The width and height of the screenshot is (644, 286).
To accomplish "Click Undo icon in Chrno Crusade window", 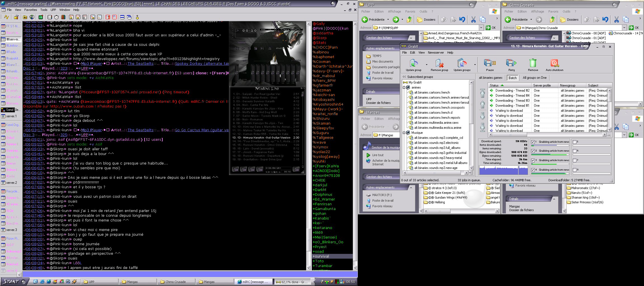I will click(605, 20).
